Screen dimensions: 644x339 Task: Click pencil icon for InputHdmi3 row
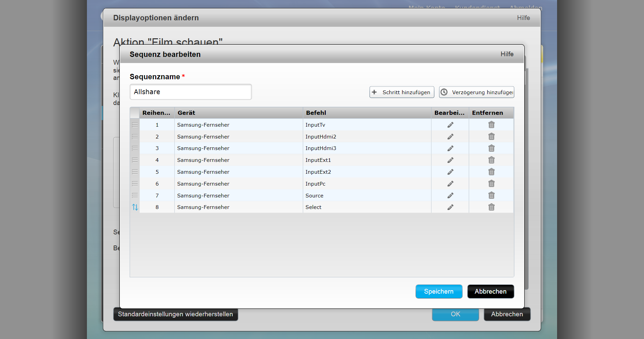(450, 148)
